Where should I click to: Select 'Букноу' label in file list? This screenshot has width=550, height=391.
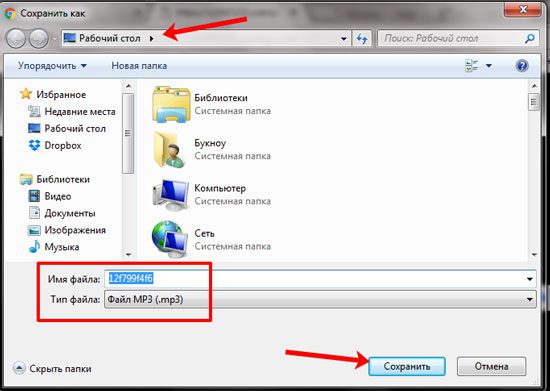pos(210,143)
